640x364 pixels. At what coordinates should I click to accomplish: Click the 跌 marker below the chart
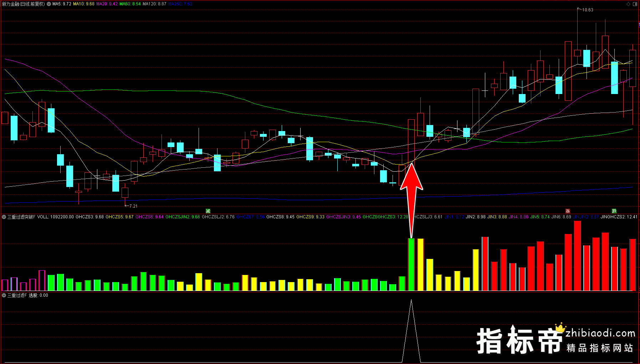click(x=614, y=211)
